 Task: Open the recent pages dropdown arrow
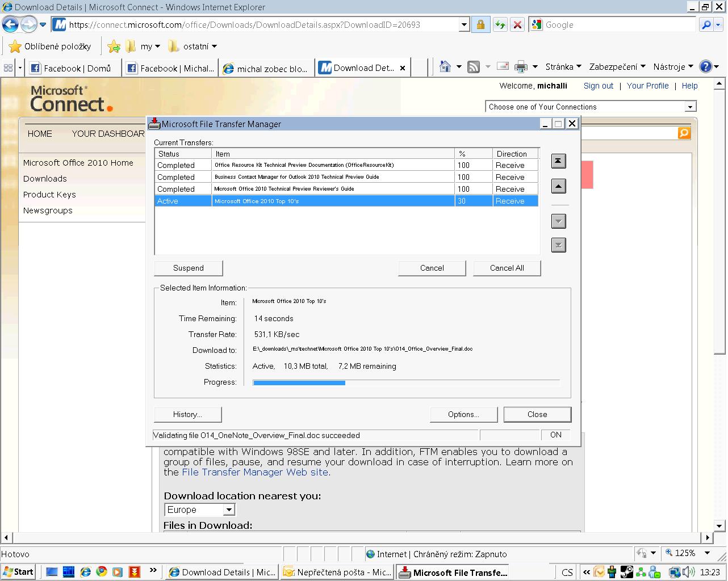(x=43, y=25)
